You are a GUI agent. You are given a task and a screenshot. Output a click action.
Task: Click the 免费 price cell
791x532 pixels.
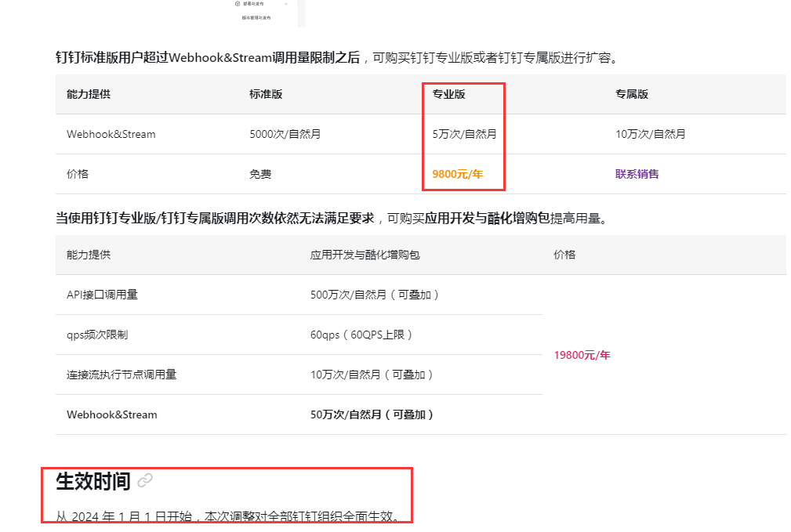tap(260, 174)
